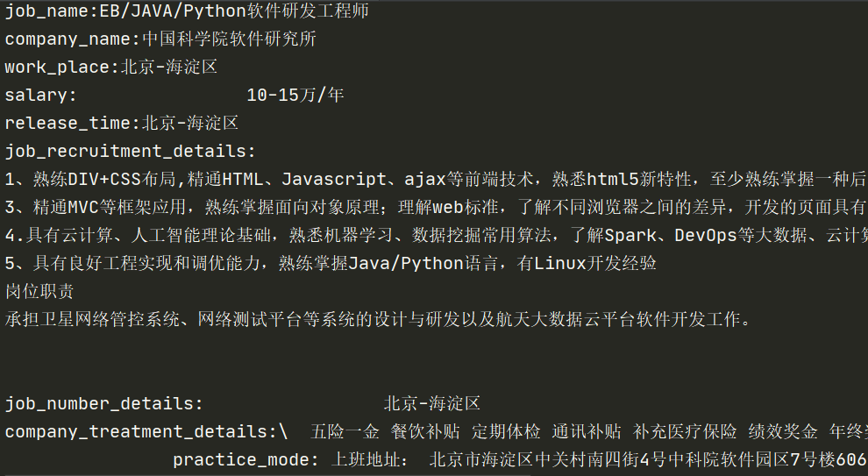Image resolution: width=868 pixels, height=476 pixels.
Task: Click the practice_mode: label
Action: click(245, 460)
